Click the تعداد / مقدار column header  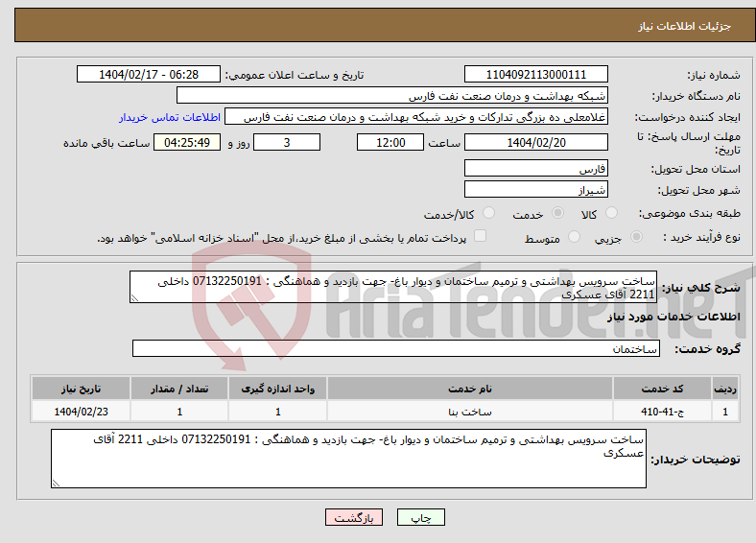point(179,389)
